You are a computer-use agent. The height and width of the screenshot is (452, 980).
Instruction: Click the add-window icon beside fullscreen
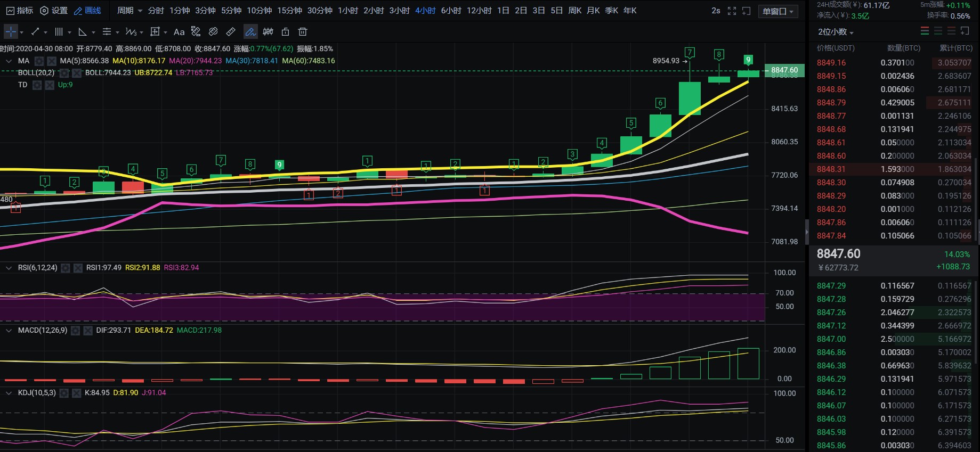[x=747, y=11]
